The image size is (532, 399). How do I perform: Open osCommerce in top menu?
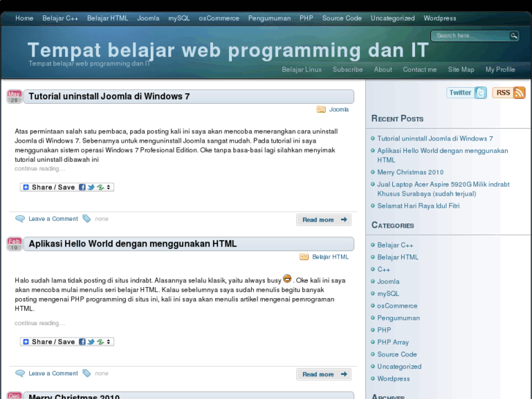click(219, 18)
